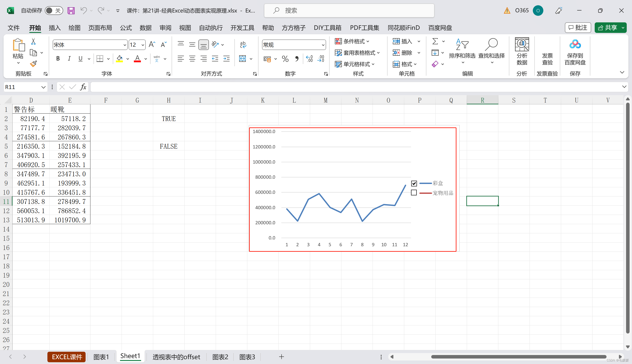Click the Percent Style icon
The image size is (632, 364).
click(x=285, y=59)
